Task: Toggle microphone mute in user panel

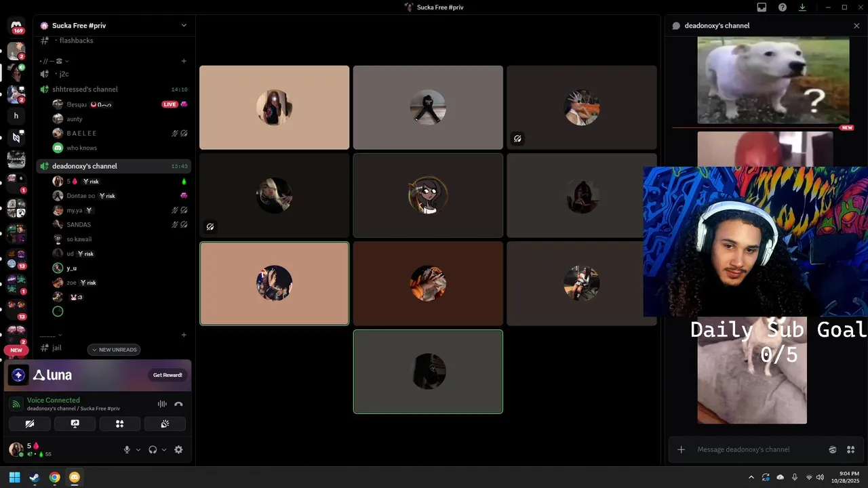Action: [x=127, y=449]
